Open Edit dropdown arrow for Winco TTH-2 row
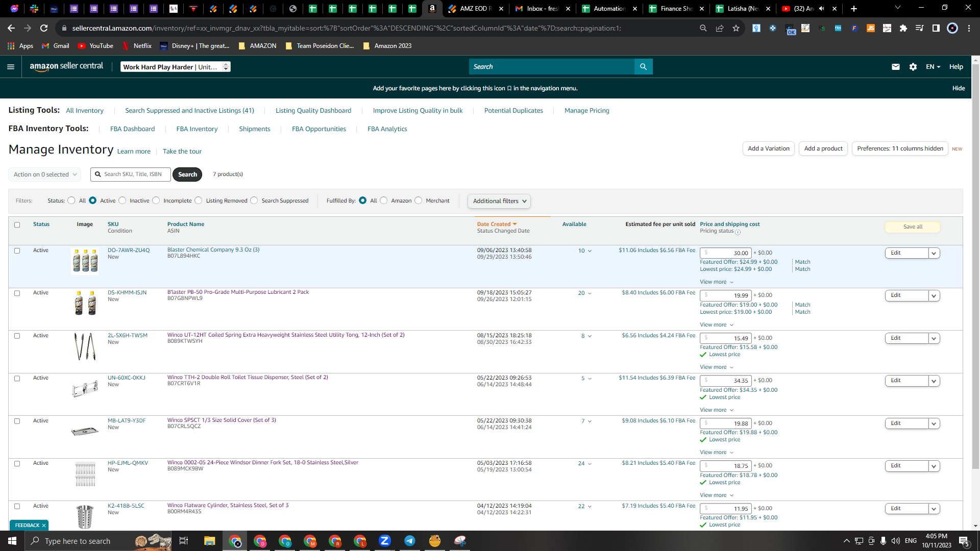The width and height of the screenshot is (980, 551). (934, 381)
